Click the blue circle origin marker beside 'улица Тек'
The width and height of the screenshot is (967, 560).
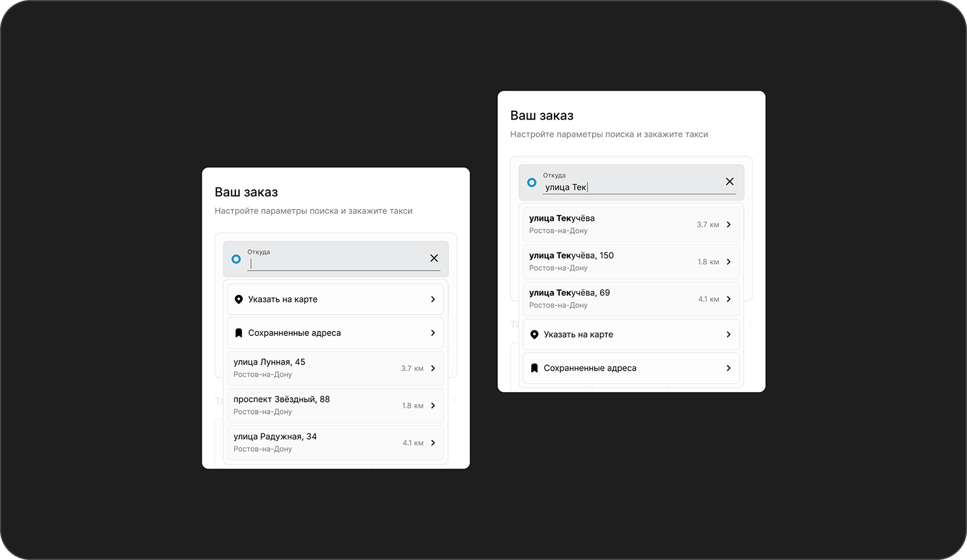coord(532,182)
